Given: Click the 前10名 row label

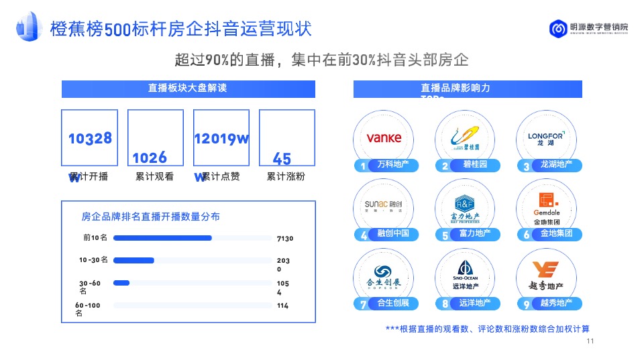Looking at the screenshot, I should (95, 237).
